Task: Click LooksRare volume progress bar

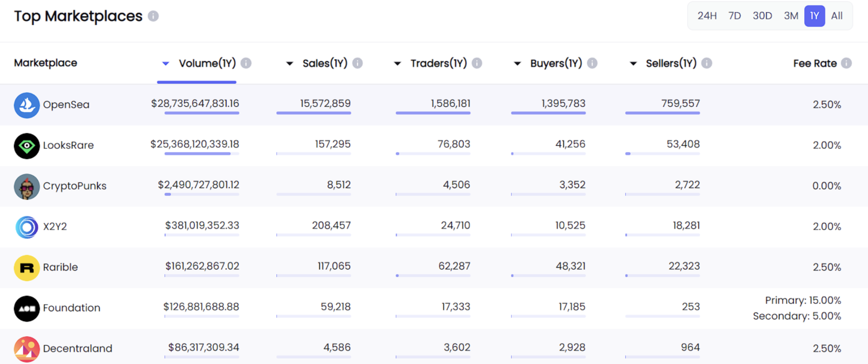Action: [202, 154]
